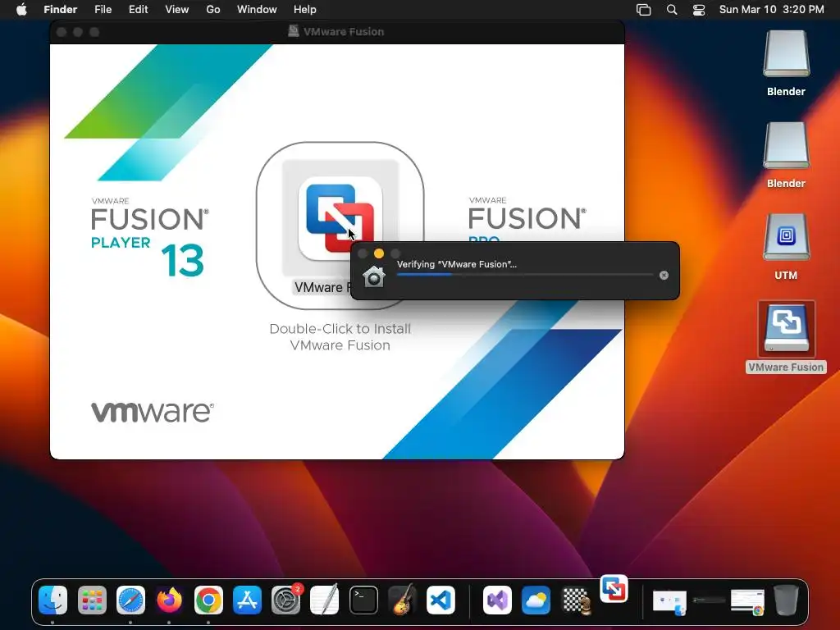
Task: Open Control Center in menu bar
Action: click(x=699, y=10)
